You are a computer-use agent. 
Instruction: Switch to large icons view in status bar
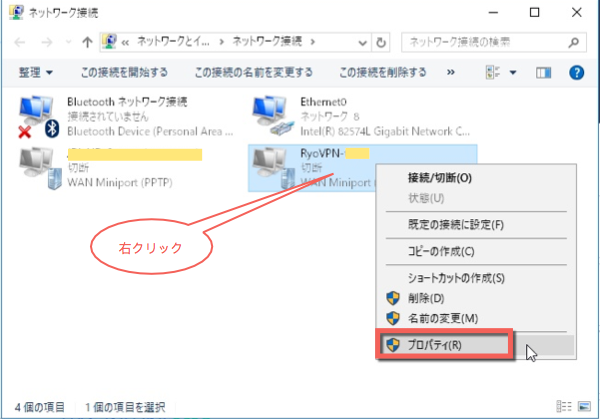(585, 407)
